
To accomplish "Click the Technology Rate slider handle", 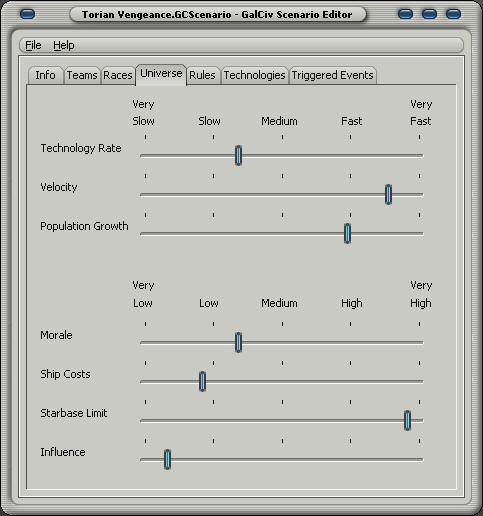I will click(x=238, y=155).
